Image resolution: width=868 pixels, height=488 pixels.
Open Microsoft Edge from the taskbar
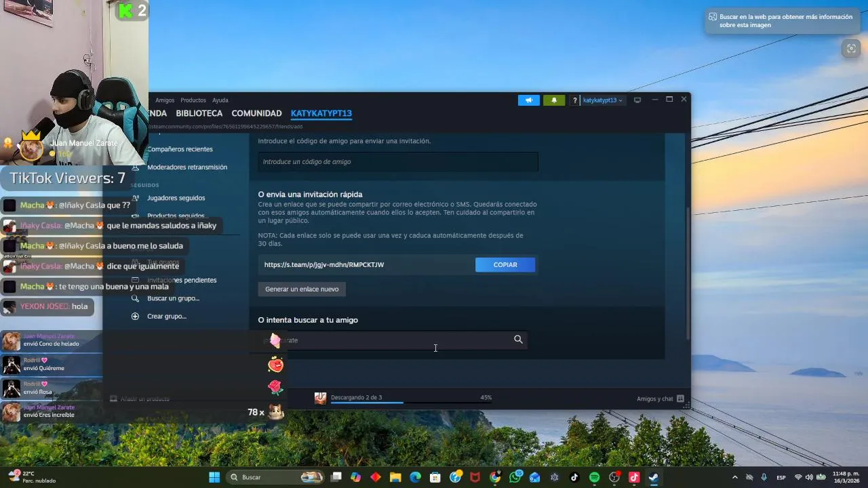[416, 477]
